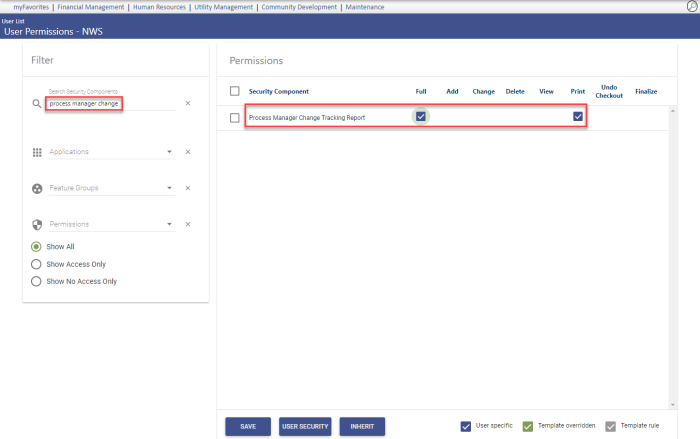Viewport: 700px width, 439px height.
Task: Click the Template overridden legend checkbox
Action: point(528,426)
